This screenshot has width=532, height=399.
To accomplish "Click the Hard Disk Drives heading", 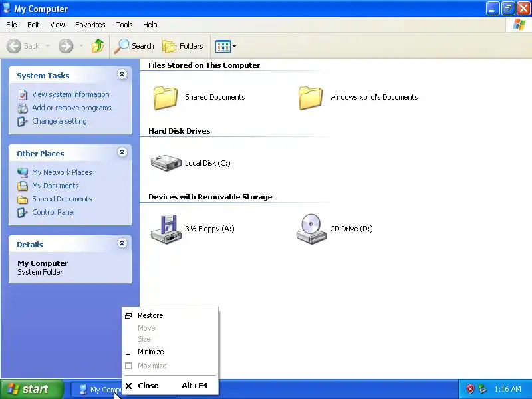I will 179,131.
